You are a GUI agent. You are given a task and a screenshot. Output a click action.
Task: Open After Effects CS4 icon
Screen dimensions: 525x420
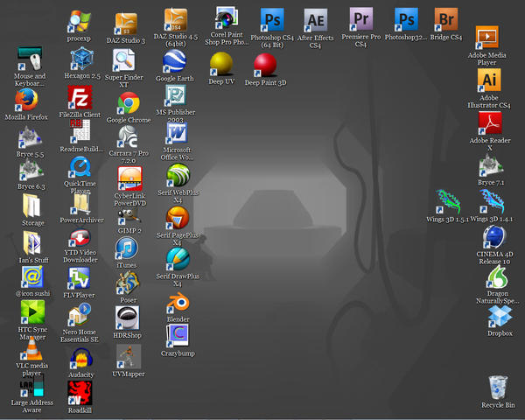click(315, 20)
